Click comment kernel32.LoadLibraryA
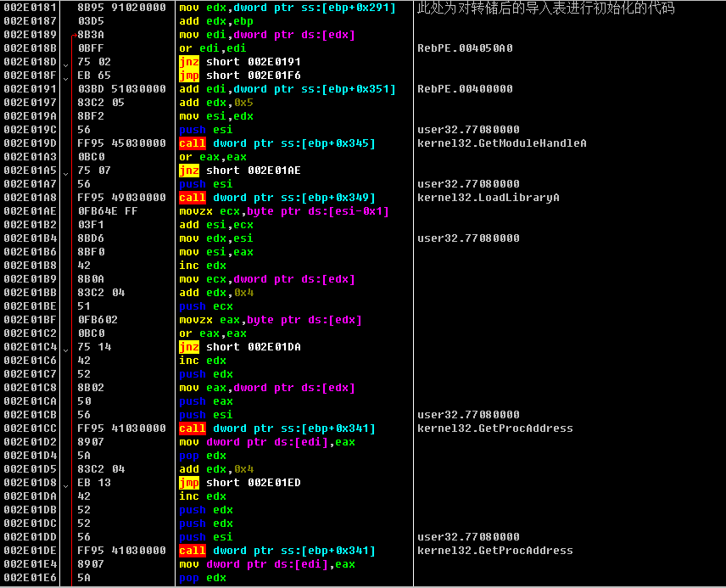This screenshot has width=726, height=588. click(489, 198)
